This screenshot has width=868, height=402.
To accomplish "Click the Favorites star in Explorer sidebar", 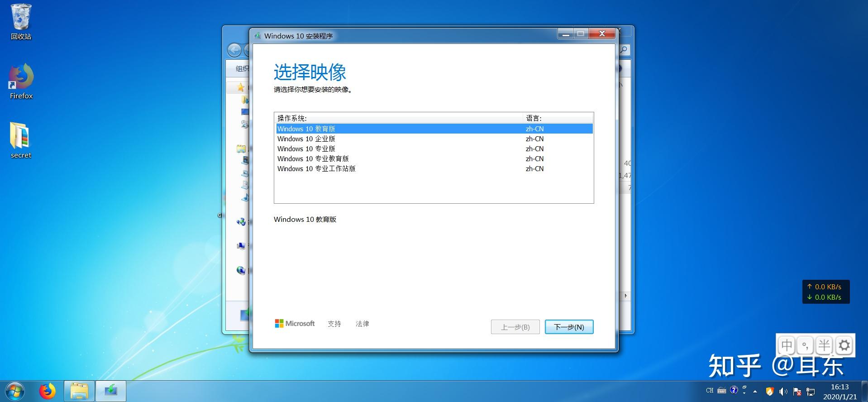I will pos(240,87).
